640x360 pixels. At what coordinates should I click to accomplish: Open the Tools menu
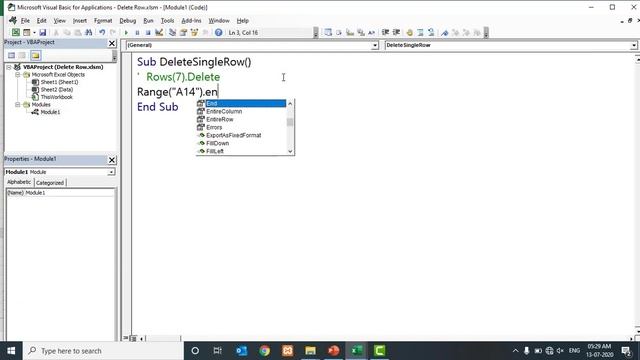[x=167, y=20]
